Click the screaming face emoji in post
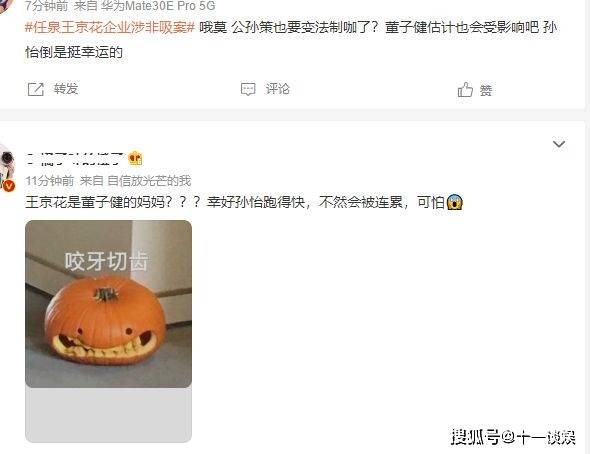 coord(455,202)
